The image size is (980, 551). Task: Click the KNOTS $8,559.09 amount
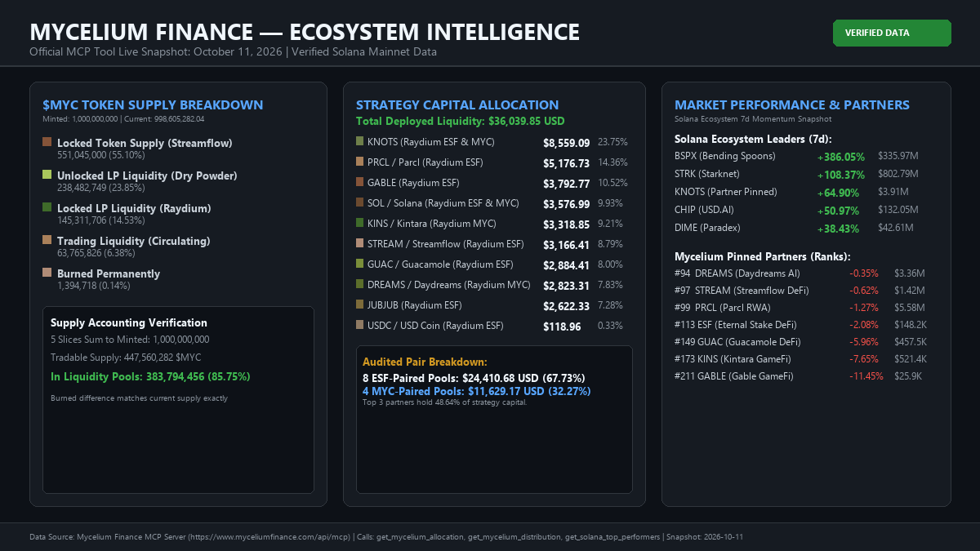pyautogui.click(x=566, y=143)
